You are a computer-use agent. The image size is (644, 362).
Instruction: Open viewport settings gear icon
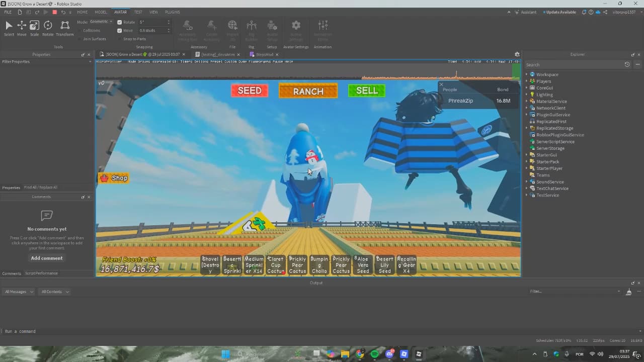click(x=517, y=54)
